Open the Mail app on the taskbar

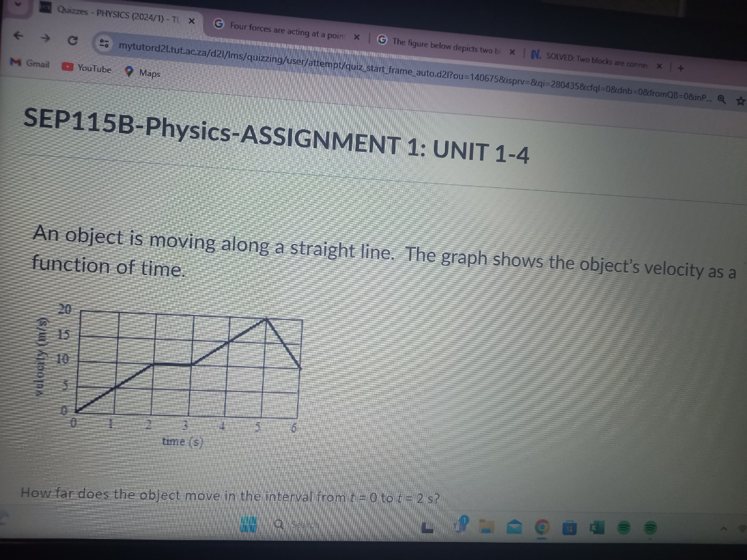click(x=514, y=528)
